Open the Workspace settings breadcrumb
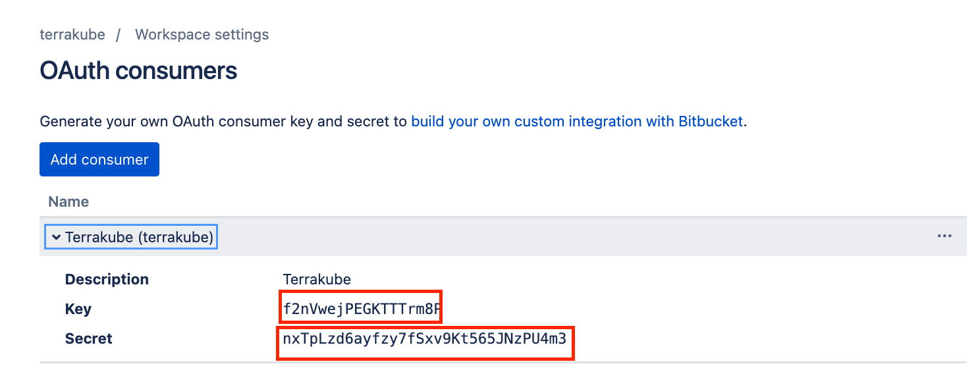Viewport: 980px width, 370px height. coord(202,34)
